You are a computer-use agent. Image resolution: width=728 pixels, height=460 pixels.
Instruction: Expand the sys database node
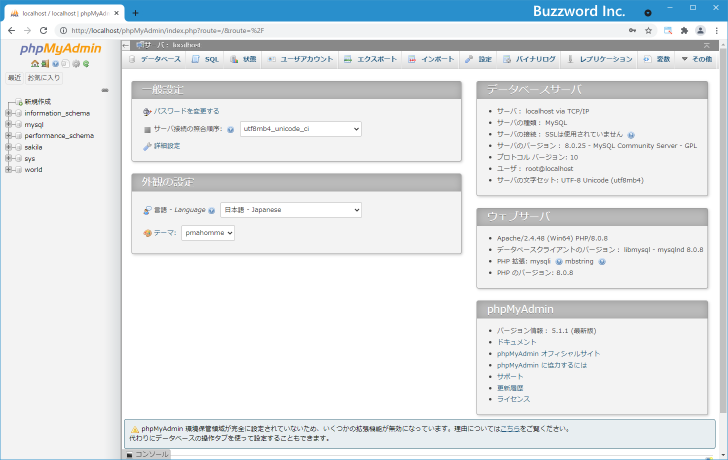(x=8, y=158)
